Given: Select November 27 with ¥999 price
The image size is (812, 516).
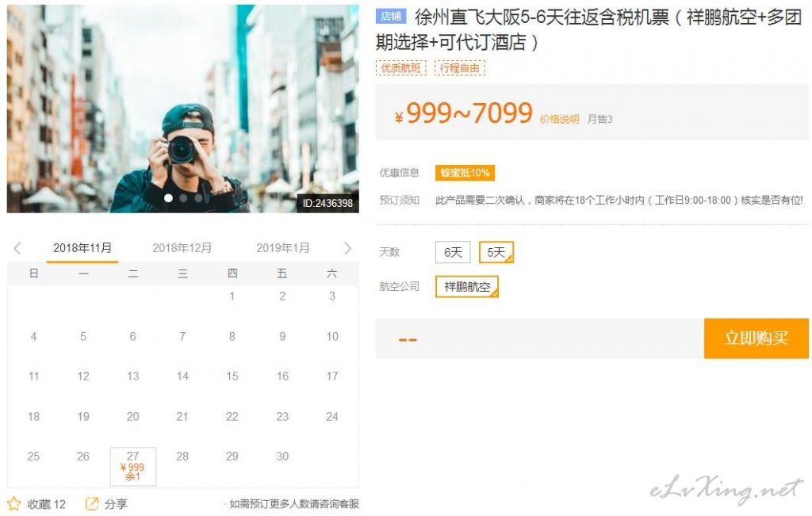Looking at the screenshot, I should pos(133,466).
